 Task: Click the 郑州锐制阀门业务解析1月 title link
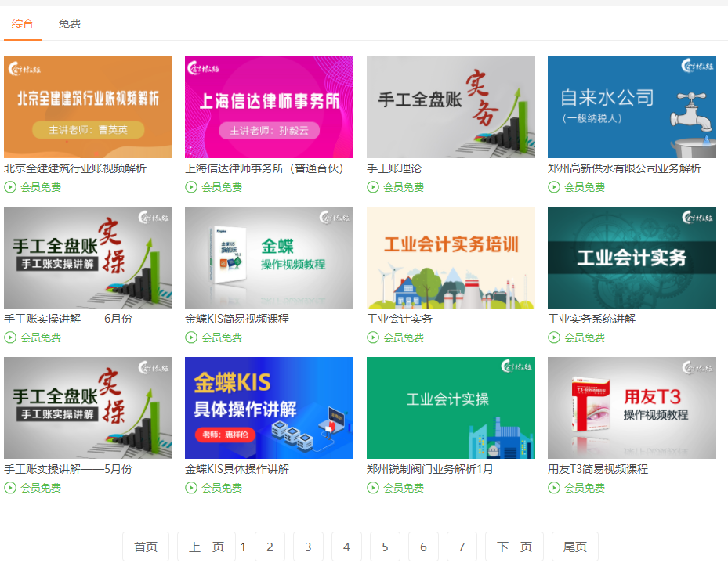[x=430, y=469]
